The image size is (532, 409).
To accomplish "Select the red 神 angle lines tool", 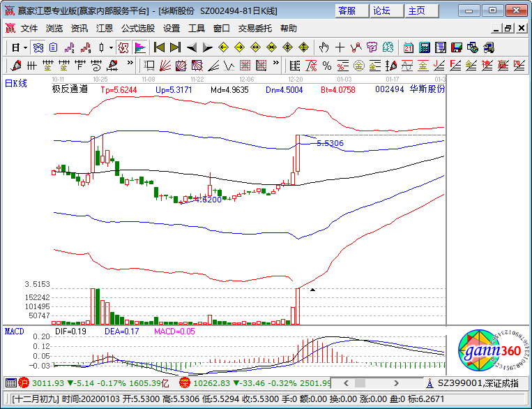I will pyautogui.click(x=487, y=65).
